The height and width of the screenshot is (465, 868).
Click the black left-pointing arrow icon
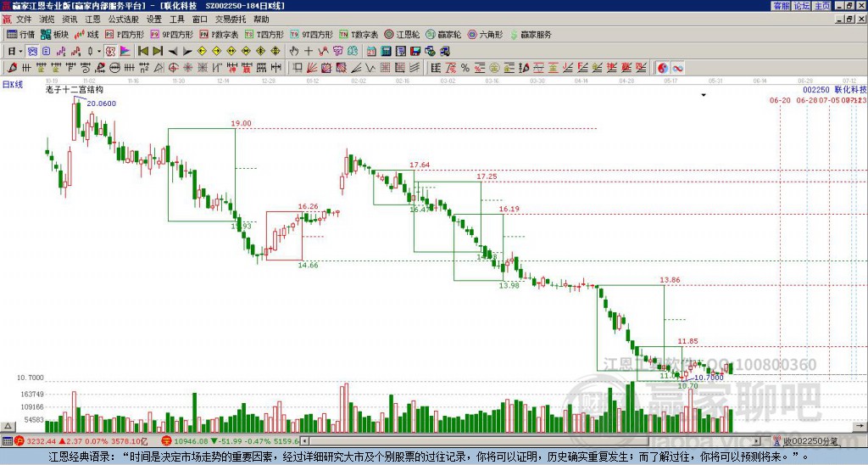tap(173, 52)
